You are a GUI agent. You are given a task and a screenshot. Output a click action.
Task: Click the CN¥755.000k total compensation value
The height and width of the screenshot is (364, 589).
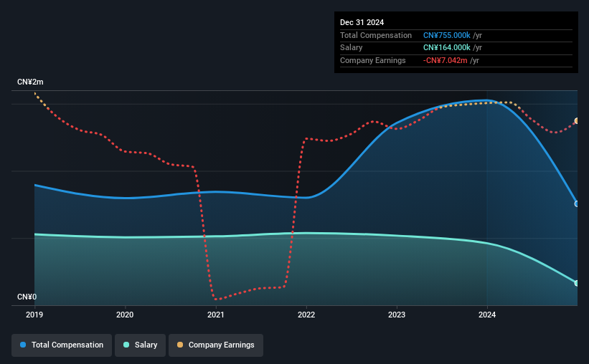click(x=447, y=35)
